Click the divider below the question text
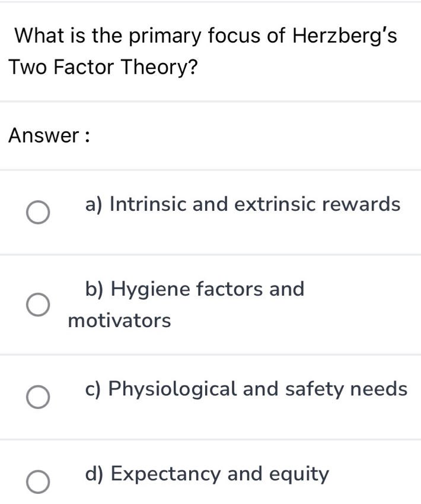Screen dimensions: 421x504 click(210, 100)
